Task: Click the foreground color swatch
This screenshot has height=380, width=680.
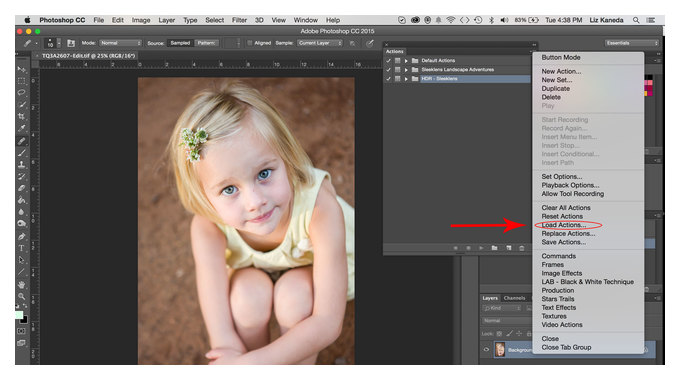Action: click(x=19, y=314)
